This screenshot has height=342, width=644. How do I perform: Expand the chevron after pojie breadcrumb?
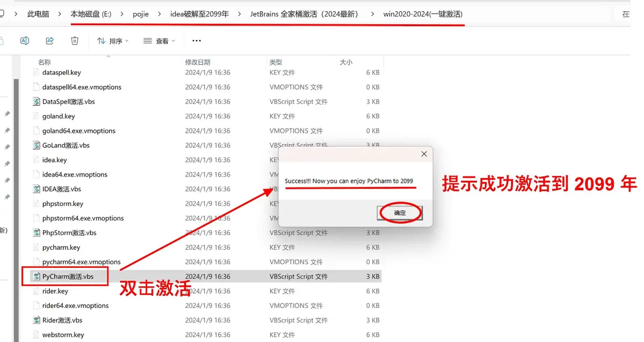tap(159, 14)
